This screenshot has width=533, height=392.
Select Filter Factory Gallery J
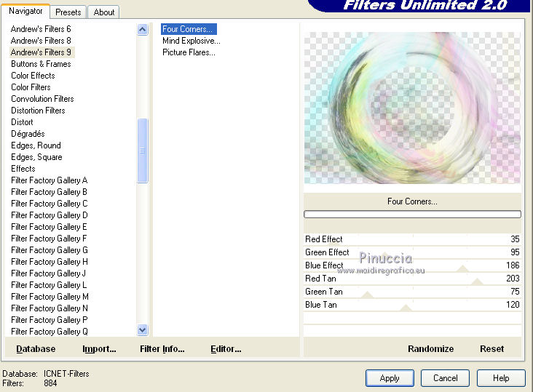[48, 273]
